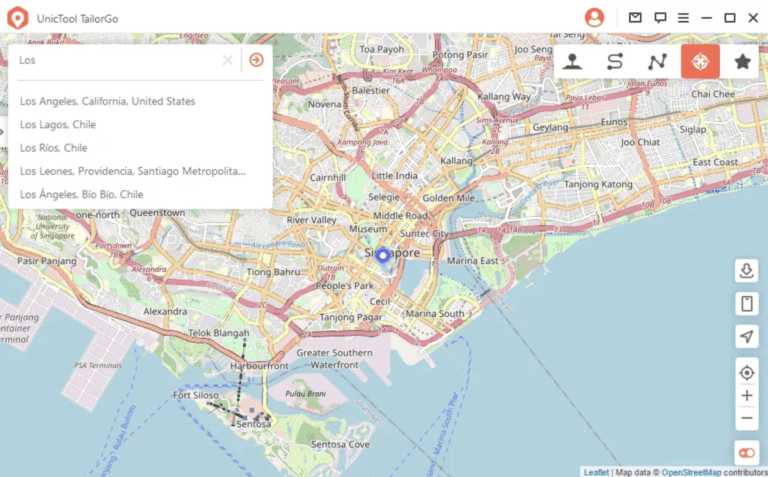This screenshot has height=477, width=768.
Task: Select Los Angeles, California, United States suggestion
Action: (x=107, y=101)
